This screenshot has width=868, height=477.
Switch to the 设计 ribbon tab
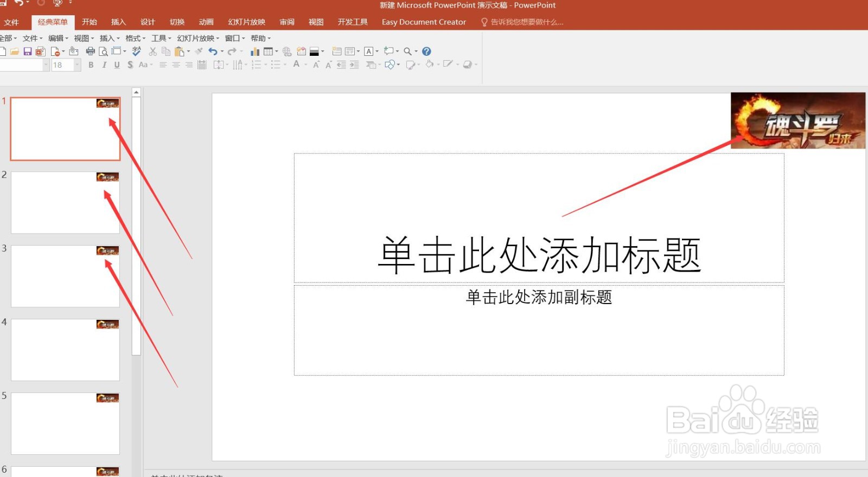tap(148, 22)
